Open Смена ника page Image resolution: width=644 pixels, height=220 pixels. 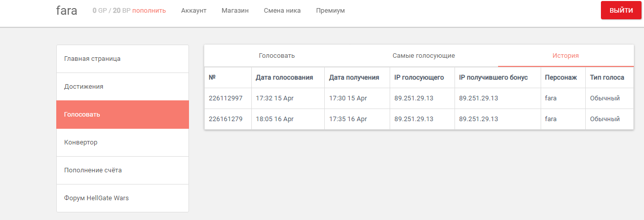[282, 11]
